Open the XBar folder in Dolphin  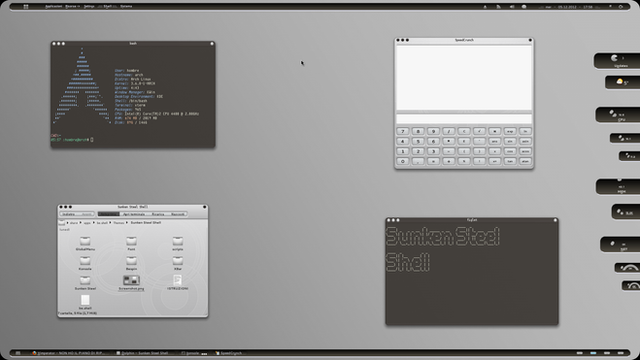(x=178, y=263)
